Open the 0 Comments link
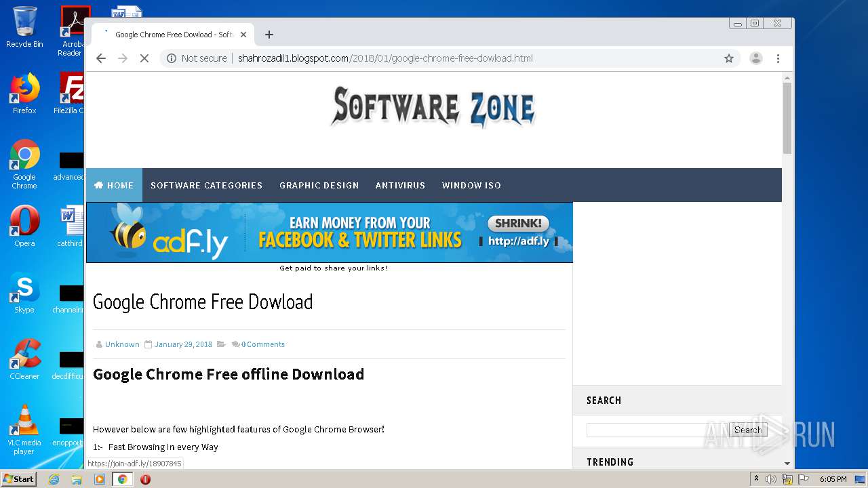This screenshot has height=488, width=868. pyautogui.click(x=263, y=344)
